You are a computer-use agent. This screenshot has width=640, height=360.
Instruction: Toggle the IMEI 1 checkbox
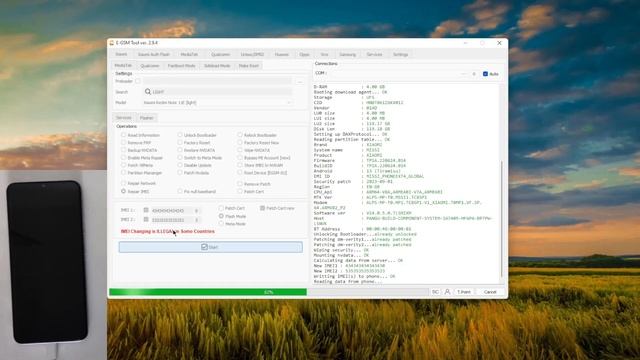pos(146,210)
